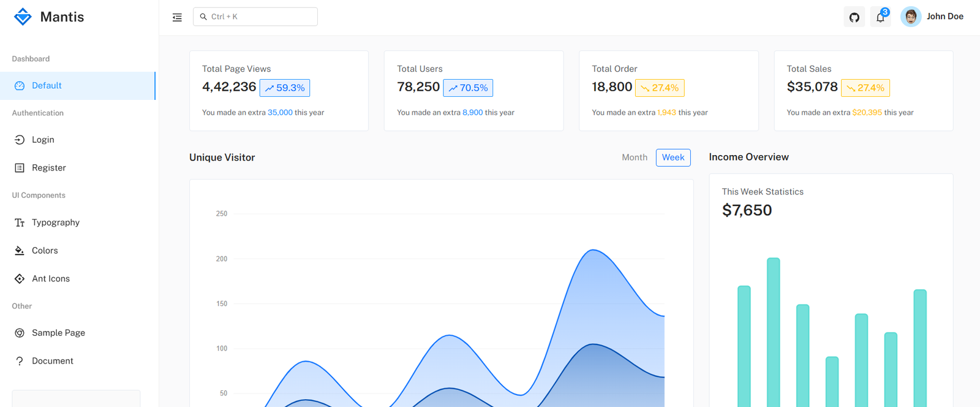Click John Doe's avatar picture
The image size is (980, 407).
pos(911,17)
